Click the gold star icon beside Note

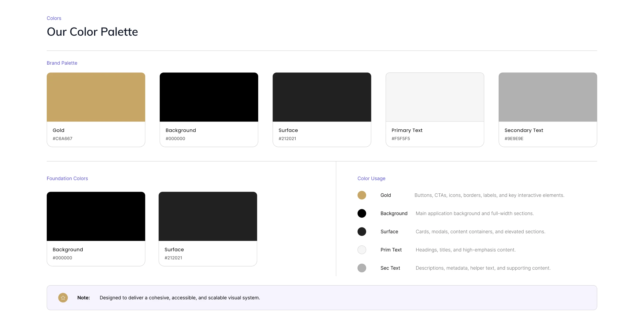63,298
